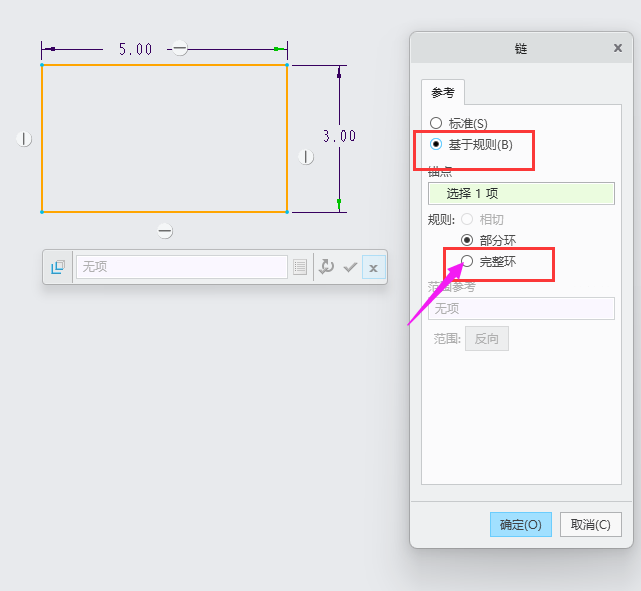Click the horizontal constraint symbol below the rectangle

[x=165, y=231]
